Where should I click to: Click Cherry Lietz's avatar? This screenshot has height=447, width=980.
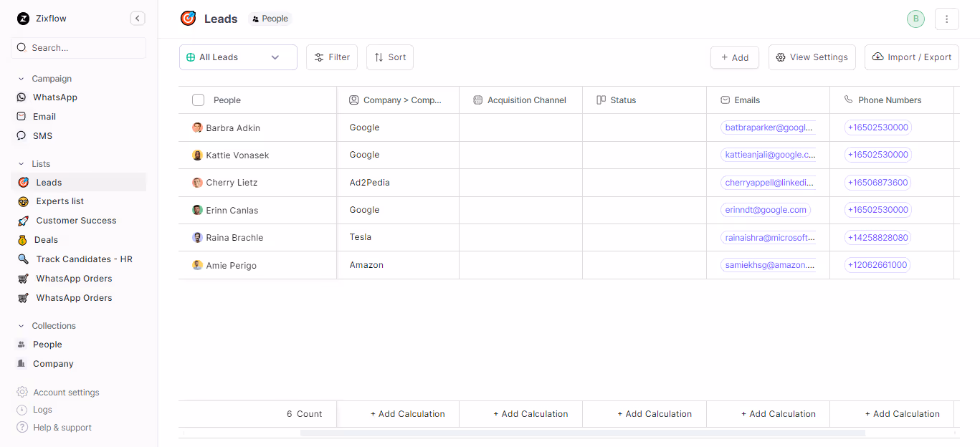tap(197, 183)
